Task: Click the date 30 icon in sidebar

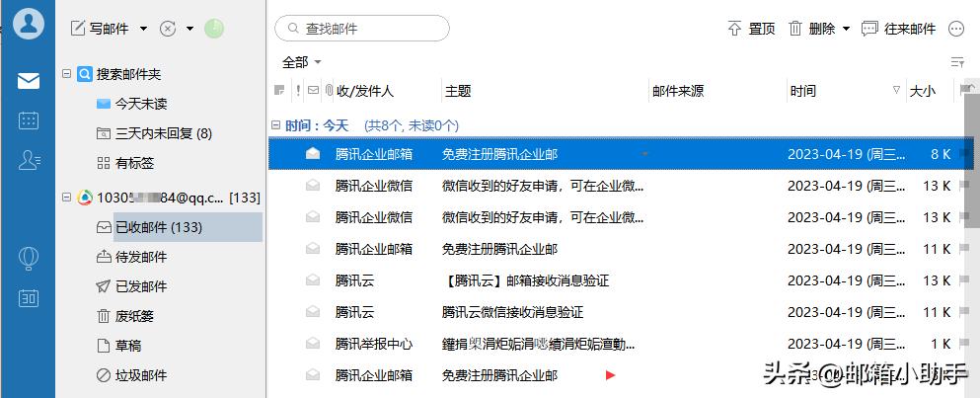Action: tap(28, 298)
